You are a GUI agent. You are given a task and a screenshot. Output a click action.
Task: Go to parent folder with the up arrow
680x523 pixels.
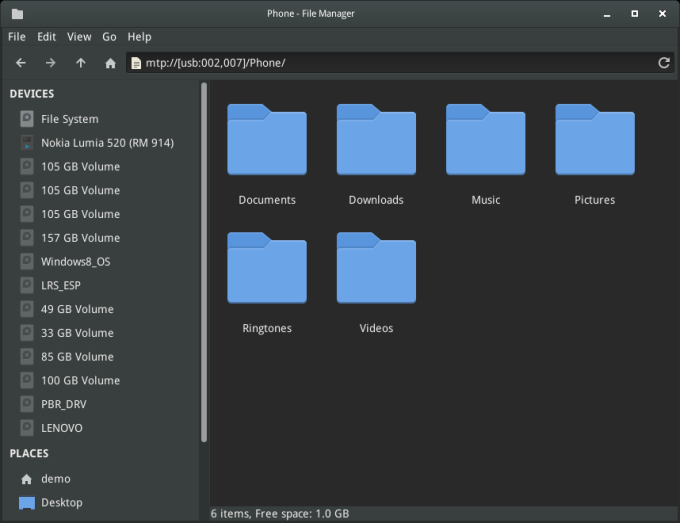(x=80, y=63)
